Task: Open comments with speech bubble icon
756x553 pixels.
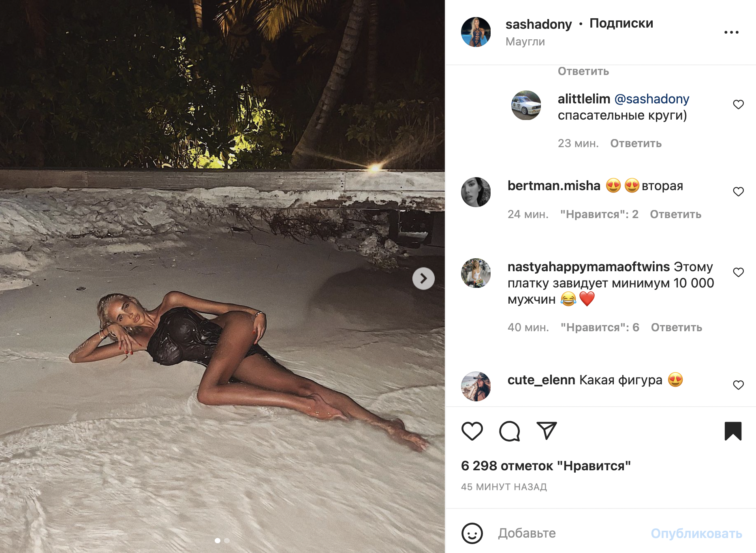Action: coord(509,431)
